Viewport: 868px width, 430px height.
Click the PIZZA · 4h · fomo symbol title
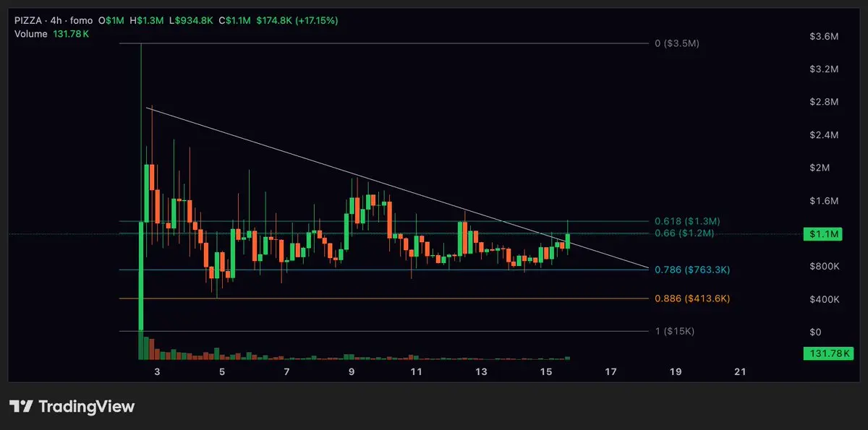tap(54, 20)
